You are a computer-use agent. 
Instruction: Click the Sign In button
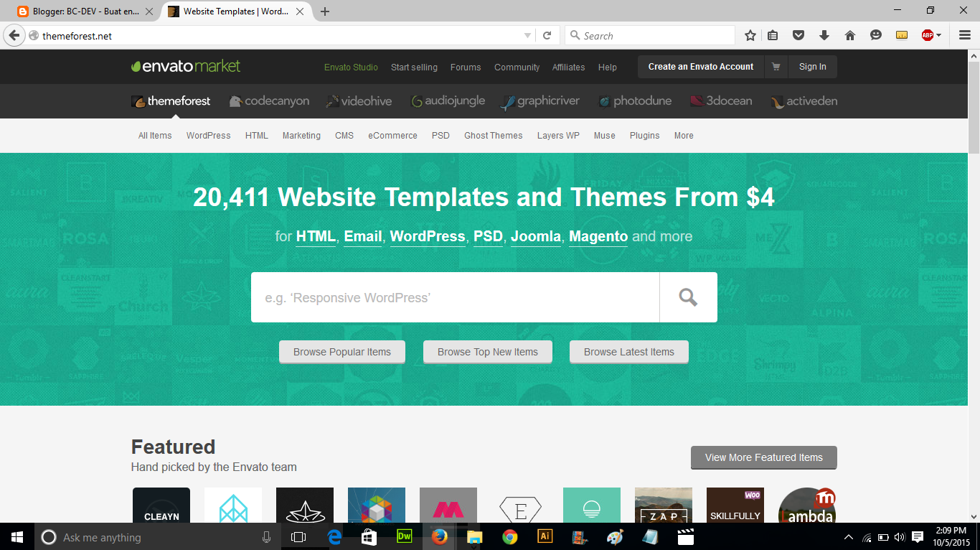[812, 67]
